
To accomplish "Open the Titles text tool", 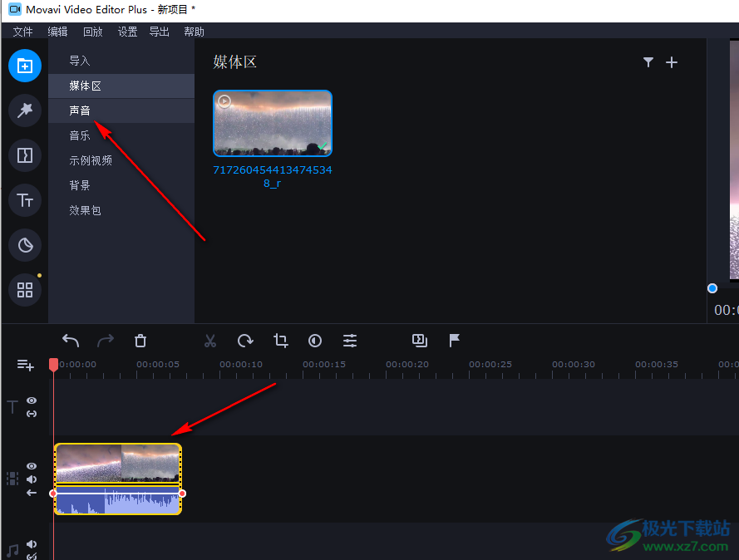I will click(x=25, y=200).
